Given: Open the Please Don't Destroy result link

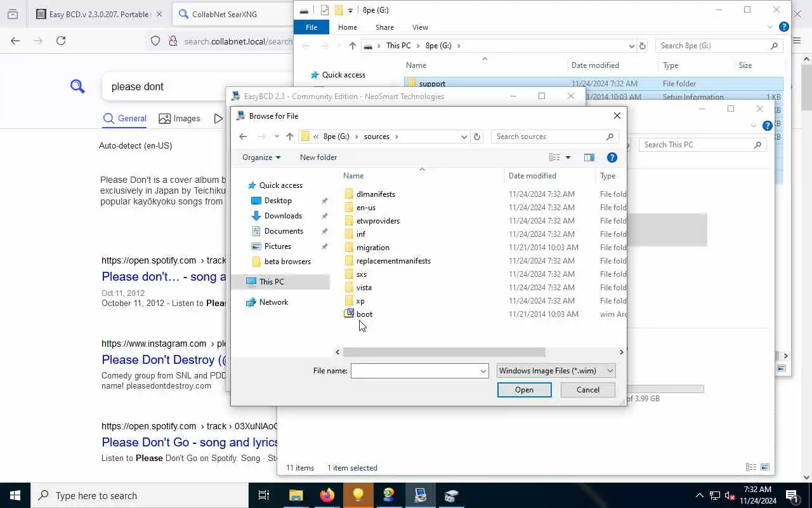Looking at the screenshot, I should 164,360.
